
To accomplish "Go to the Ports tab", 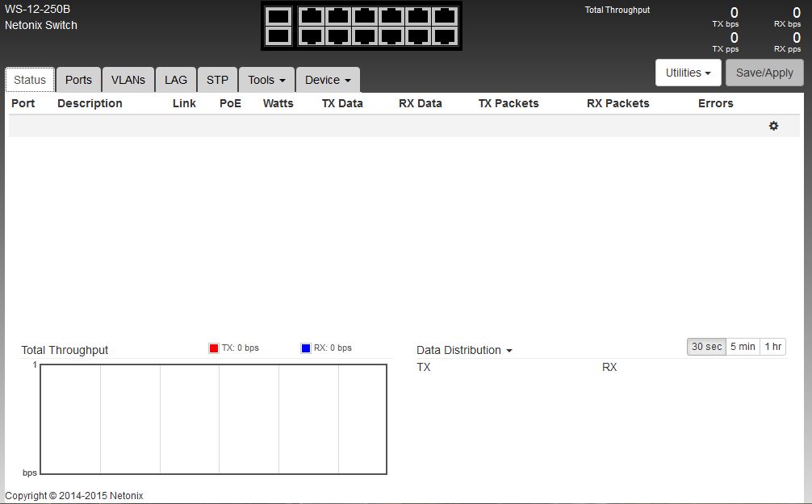I will click(78, 80).
